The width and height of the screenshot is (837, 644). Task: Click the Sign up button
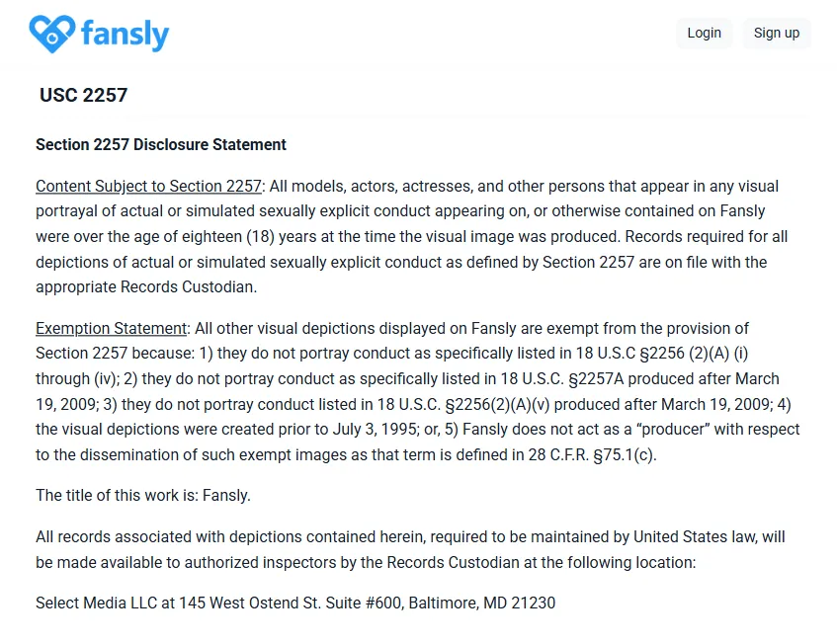777,33
